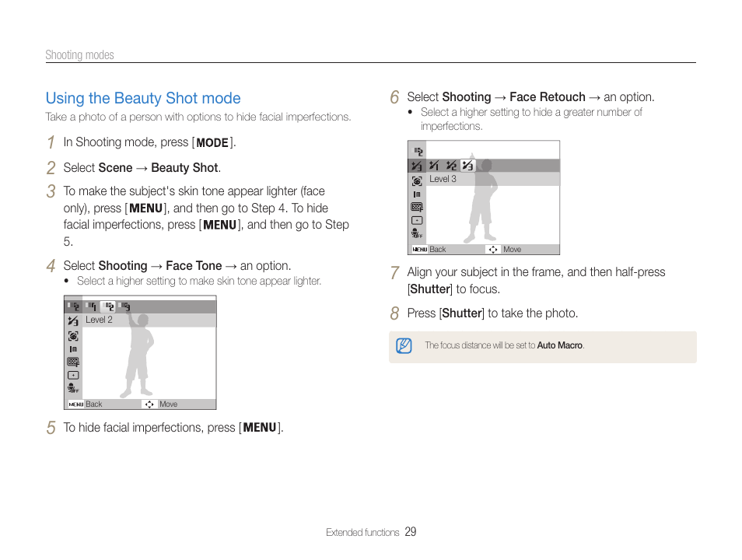
Task: Click Move navigation icon in Level 3 screen
Action: point(493,250)
